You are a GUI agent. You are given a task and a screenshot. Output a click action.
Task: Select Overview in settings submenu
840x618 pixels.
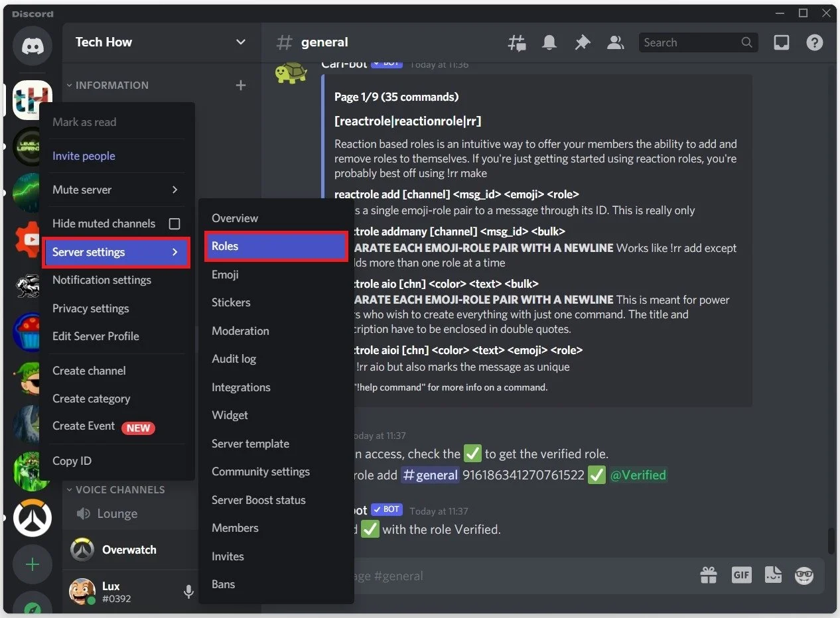point(276,218)
